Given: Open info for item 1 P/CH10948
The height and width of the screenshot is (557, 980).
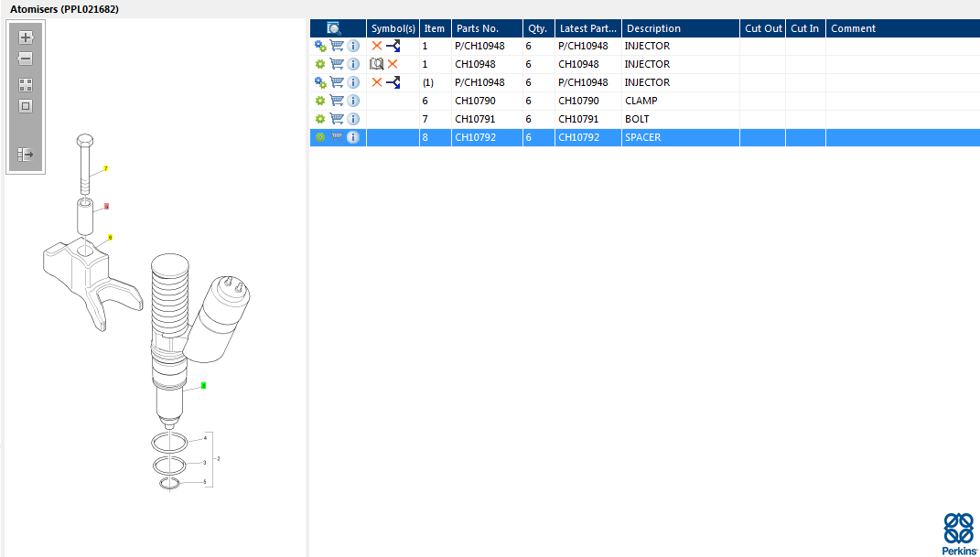Looking at the screenshot, I should pos(353,47).
